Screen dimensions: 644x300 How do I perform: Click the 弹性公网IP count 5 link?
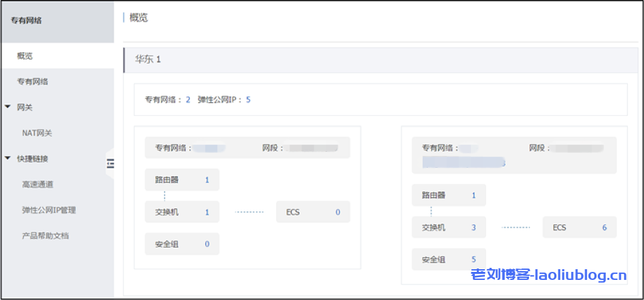pyautogui.click(x=248, y=100)
